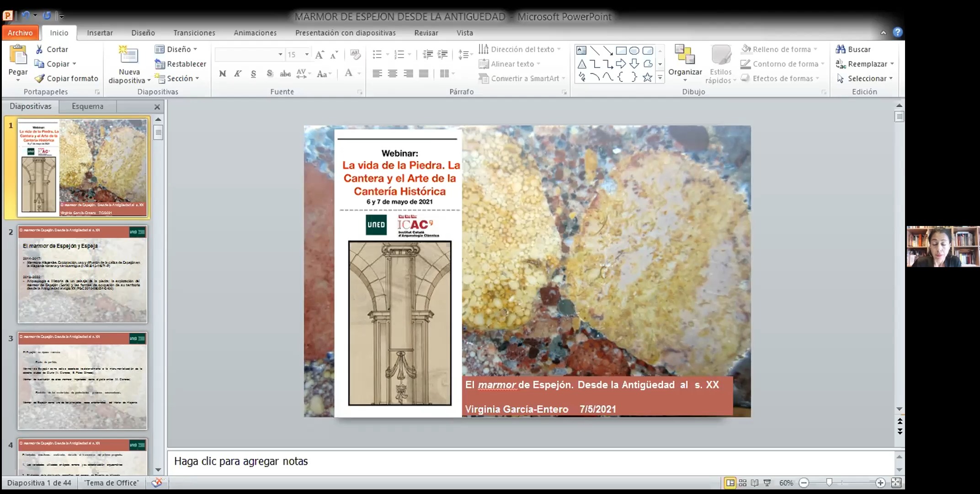Screen dimensions: 980x494
Task: Insert a star shape from gallery
Action: [647, 77]
